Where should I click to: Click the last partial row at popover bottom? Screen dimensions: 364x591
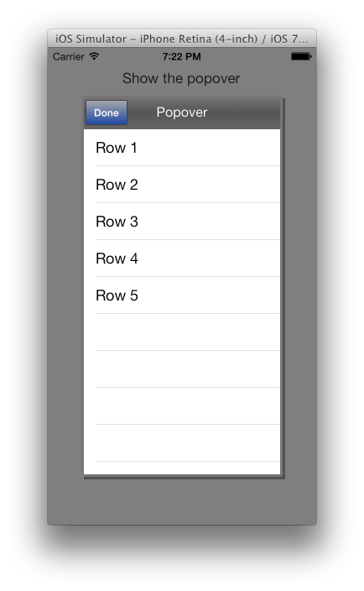182,468
